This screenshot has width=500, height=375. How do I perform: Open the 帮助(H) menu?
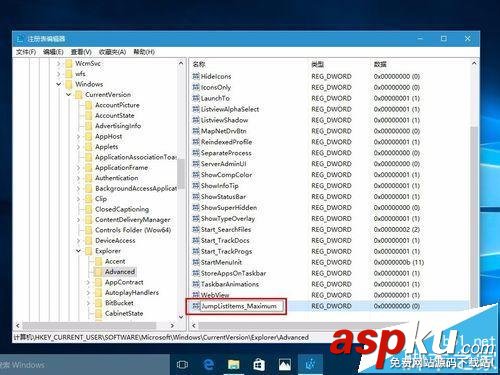click(x=144, y=52)
